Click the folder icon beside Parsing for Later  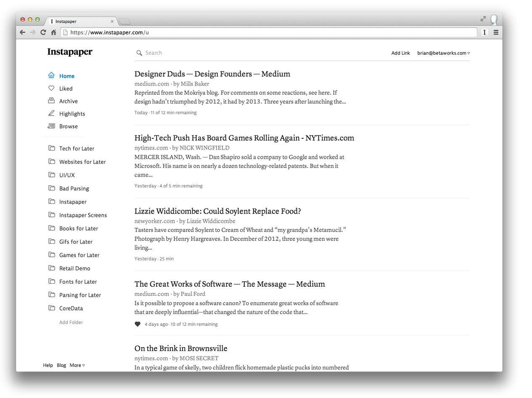coord(52,295)
